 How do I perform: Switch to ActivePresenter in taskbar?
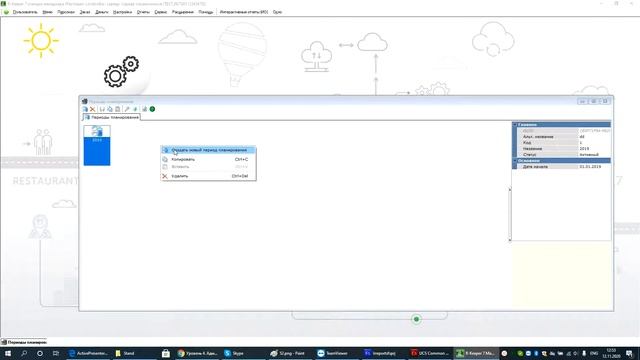coord(89,353)
